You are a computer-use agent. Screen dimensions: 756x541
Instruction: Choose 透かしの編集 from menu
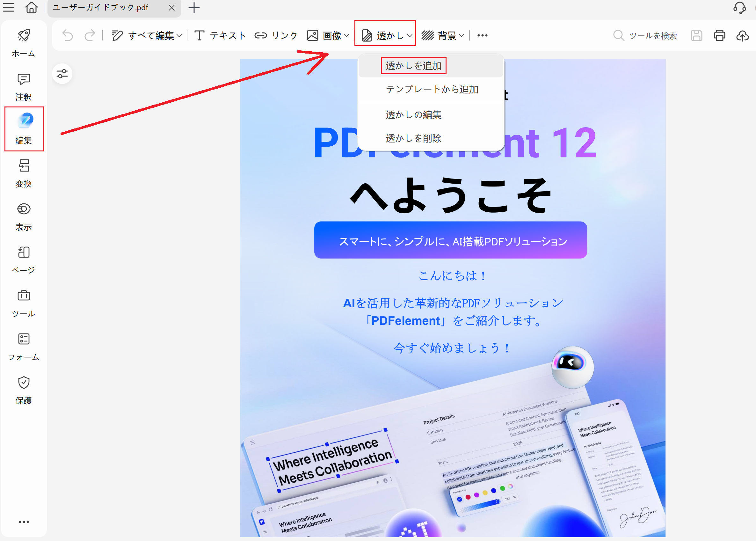coord(431,114)
